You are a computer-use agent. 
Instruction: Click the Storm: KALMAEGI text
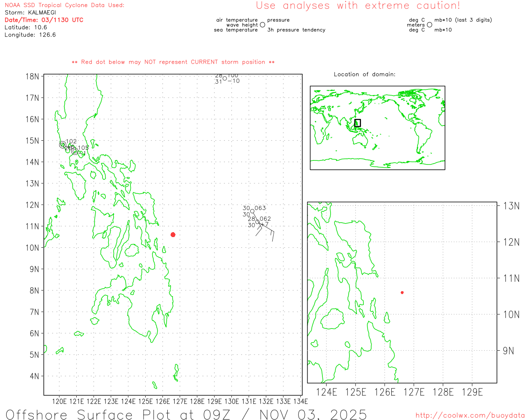(30, 13)
